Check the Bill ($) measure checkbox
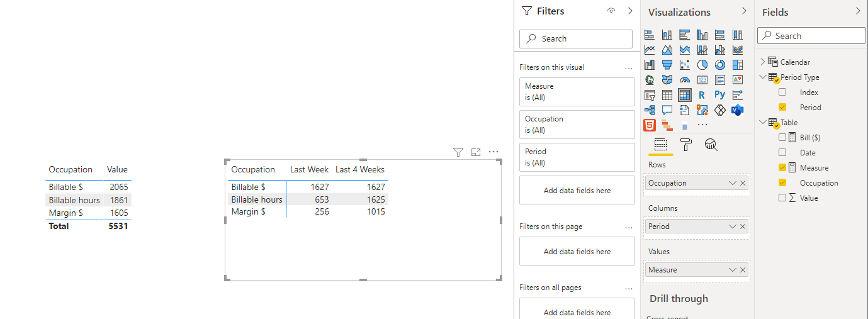This screenshot has width=868, height=319. click(x=782, y=137)
